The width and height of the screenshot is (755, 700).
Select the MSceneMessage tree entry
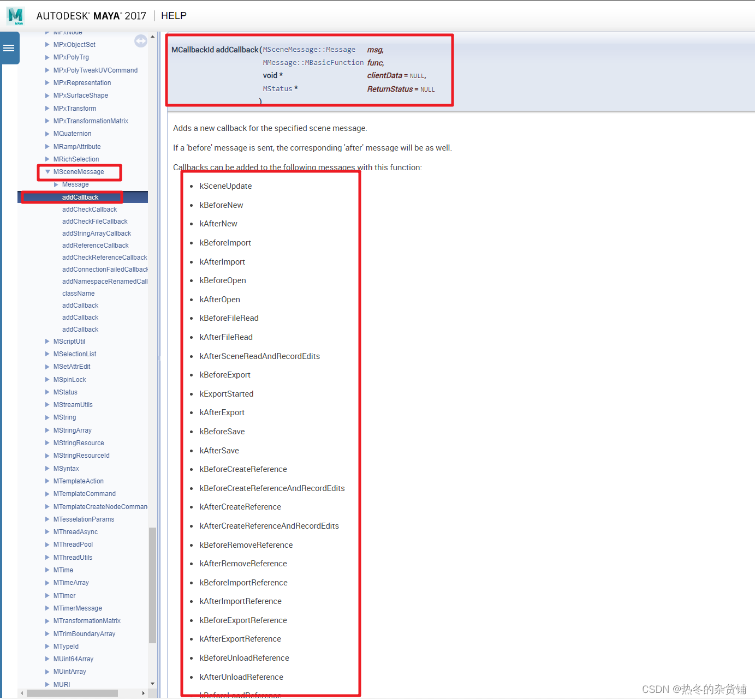pos(79,172)
